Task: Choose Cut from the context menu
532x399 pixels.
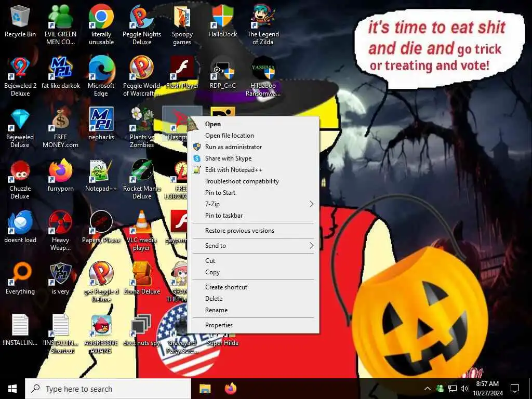Action: (253, 261)
